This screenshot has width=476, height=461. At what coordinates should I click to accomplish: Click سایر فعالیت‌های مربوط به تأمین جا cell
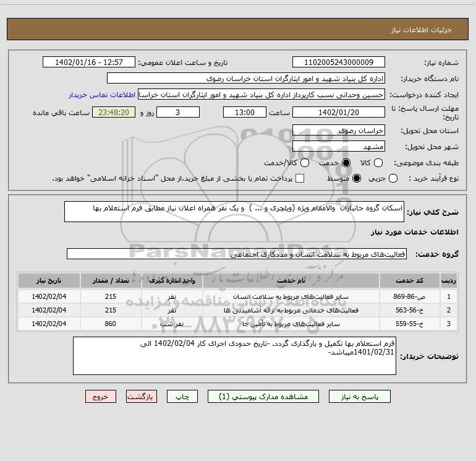[x=291, y=324]
